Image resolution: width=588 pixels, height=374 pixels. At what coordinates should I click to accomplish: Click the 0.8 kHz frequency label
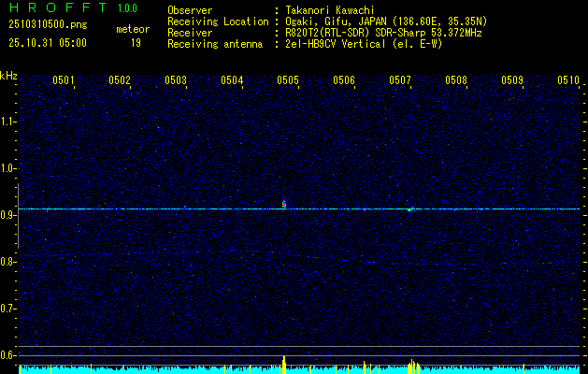pos(7,262)
